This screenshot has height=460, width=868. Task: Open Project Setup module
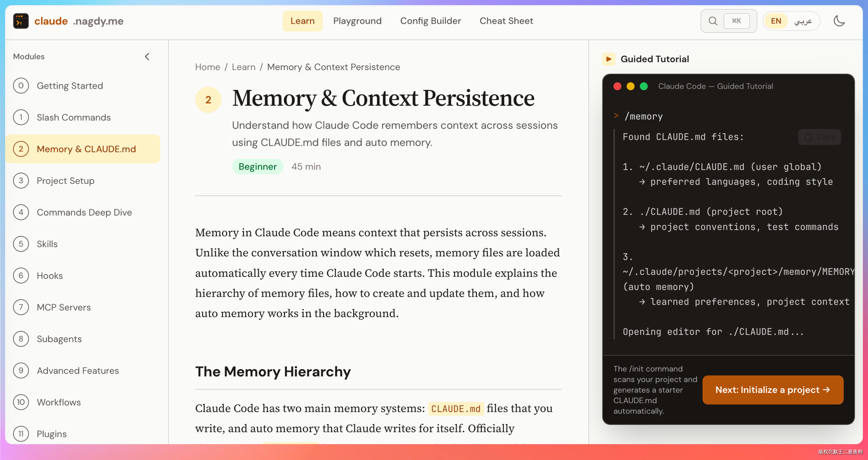click(83, 180)
